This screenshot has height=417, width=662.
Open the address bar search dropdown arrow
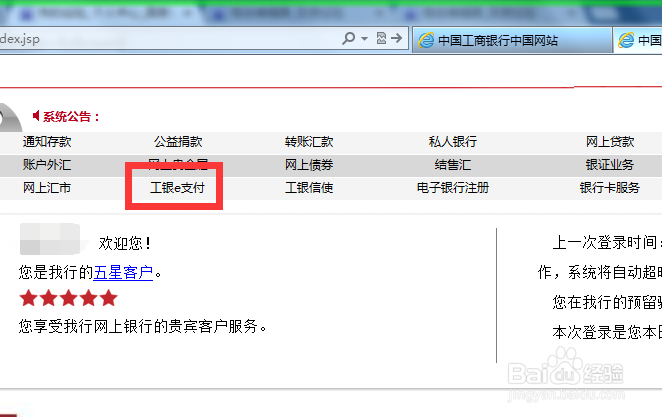364,39
